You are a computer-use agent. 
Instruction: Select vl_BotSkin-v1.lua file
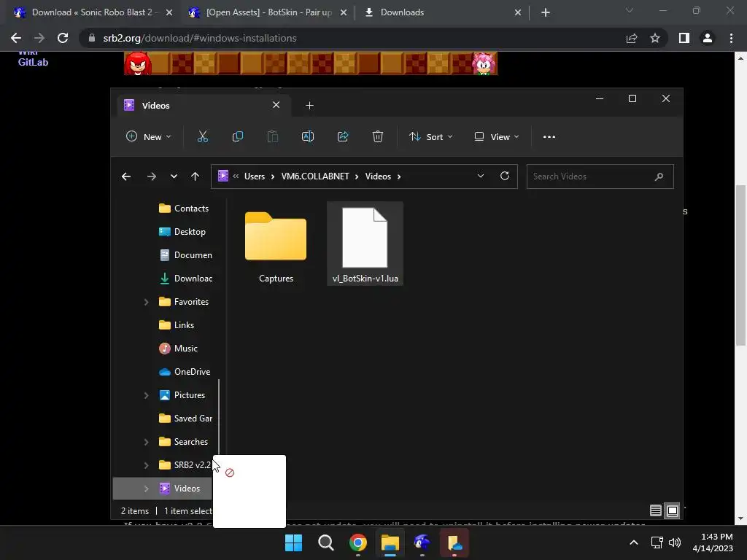[x=365, y=244]
